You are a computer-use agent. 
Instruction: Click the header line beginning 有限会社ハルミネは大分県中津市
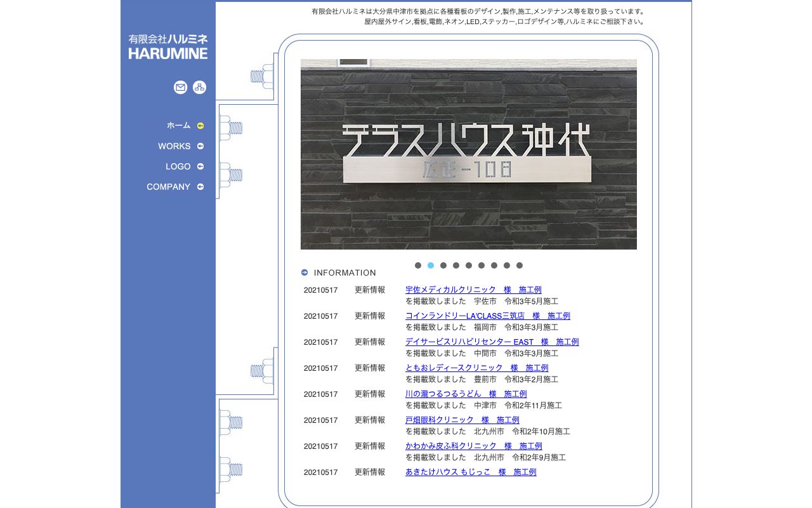(479, 12)
